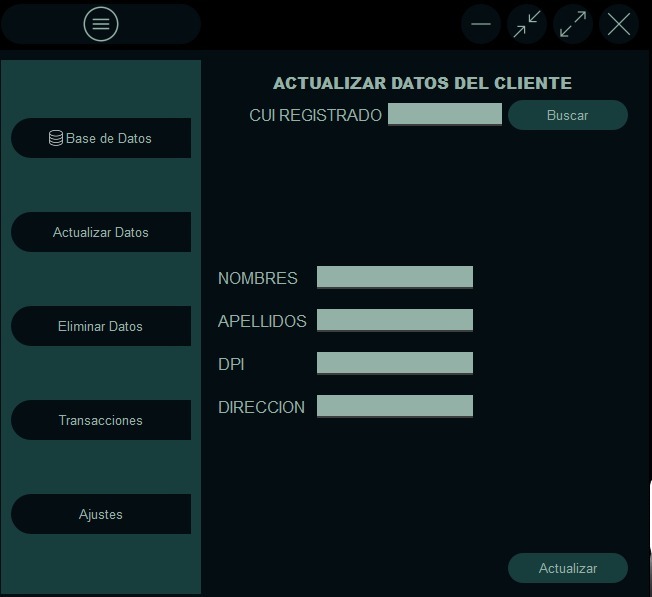Go to Eliminar Datos in sidebar
652x597 pixels.
(101, 326)
